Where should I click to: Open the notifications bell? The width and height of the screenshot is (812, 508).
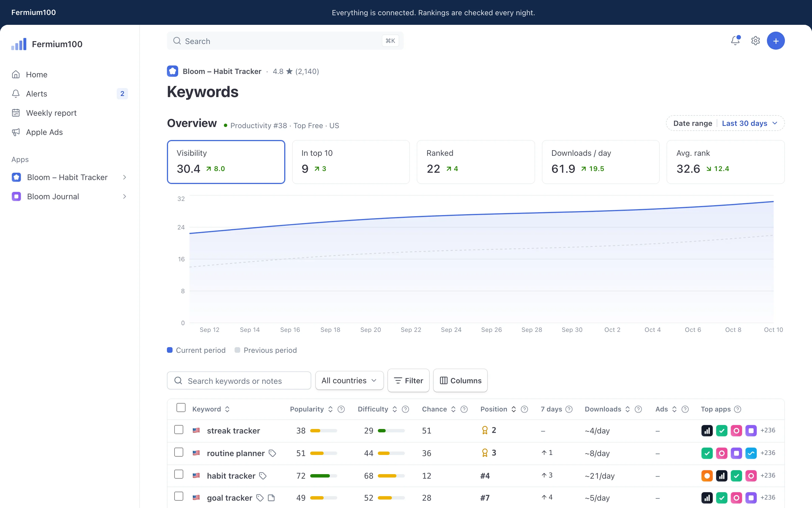point(735,41)
